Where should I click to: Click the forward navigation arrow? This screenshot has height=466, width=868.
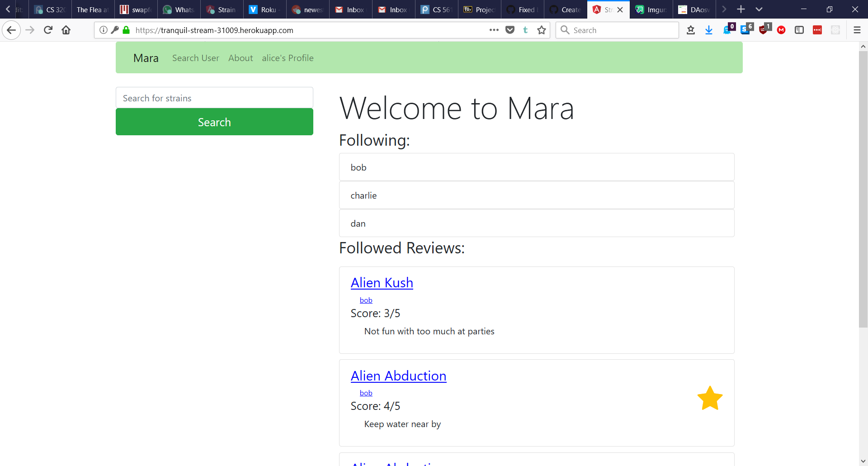pos(30,30)
